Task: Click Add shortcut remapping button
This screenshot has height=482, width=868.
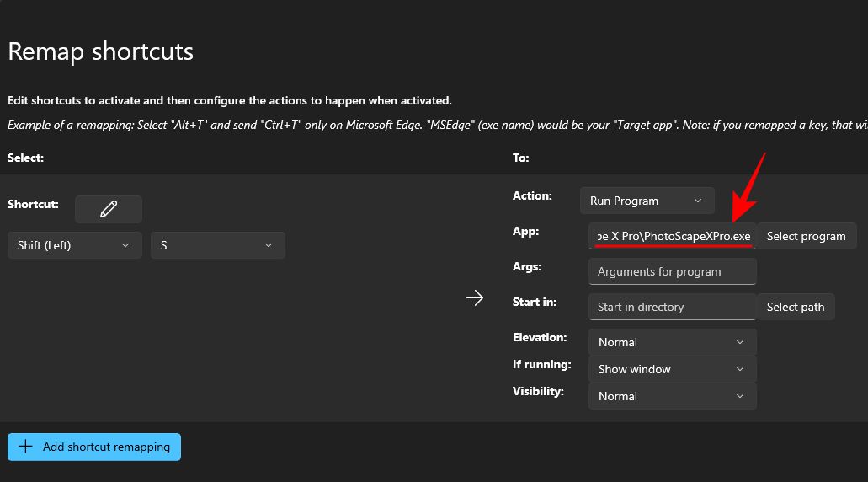Action: (x=94, y=447)
